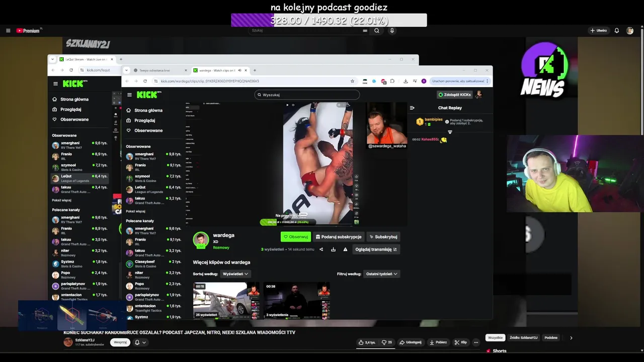Open Strona główna in the back Kick window

(x=70, y=99)
